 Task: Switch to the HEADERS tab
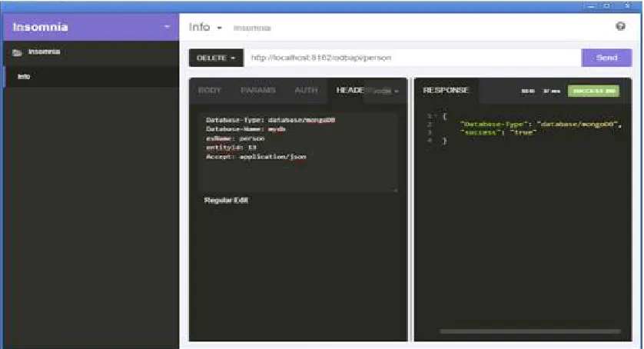click(350, 90)
